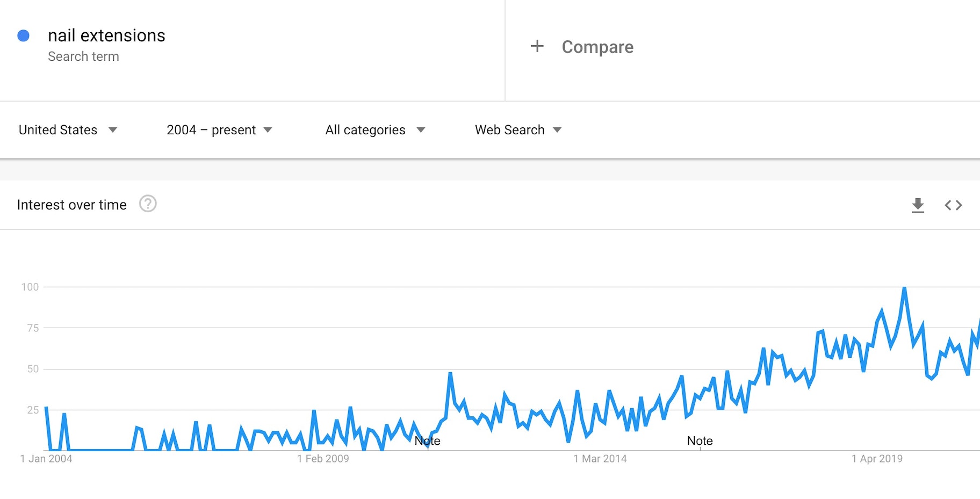Click the 1 Jan 2004 axis label
The width and height of the screenshot is (980, 499).
(46, 459)
